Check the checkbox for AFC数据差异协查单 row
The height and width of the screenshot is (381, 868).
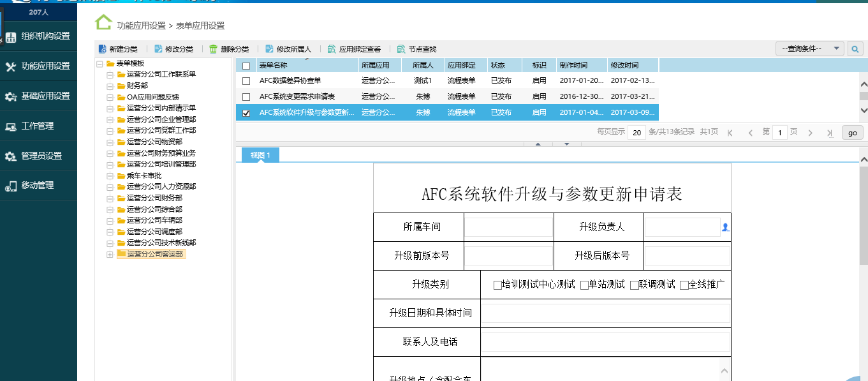point(246,80)
